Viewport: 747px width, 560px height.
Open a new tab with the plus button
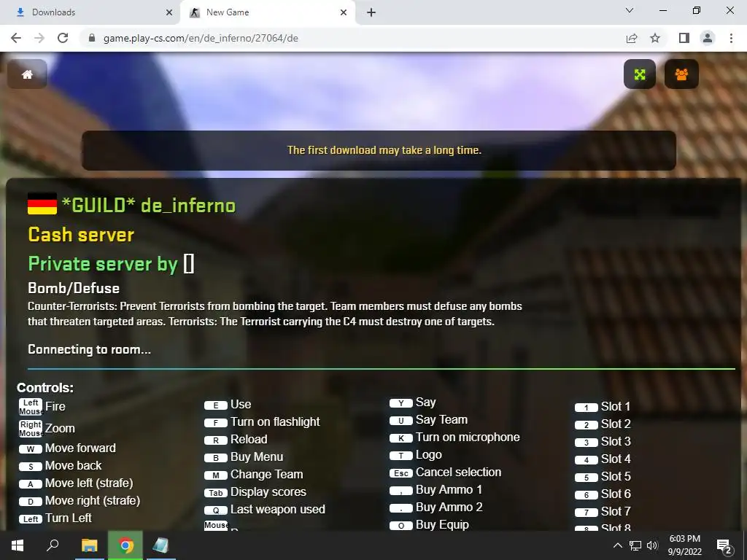[x=371, y=12]
